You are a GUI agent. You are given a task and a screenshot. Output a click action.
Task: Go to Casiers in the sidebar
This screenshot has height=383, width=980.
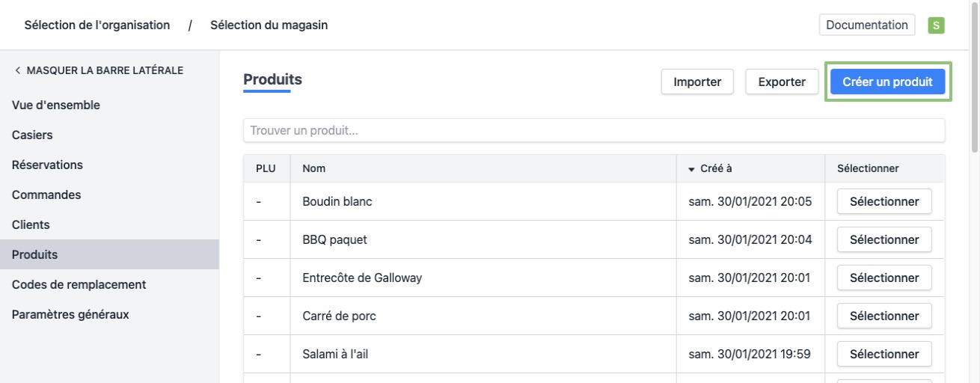[x=32, y=135]
